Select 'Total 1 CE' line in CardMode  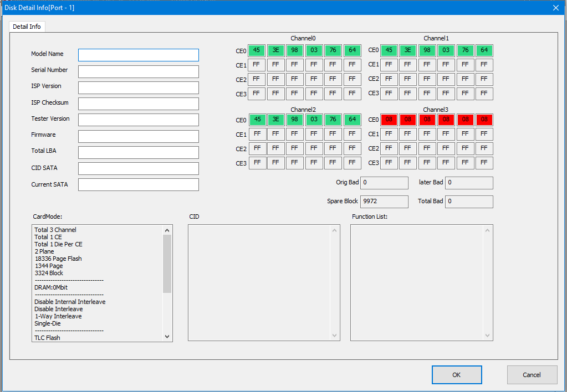point(48,237)
